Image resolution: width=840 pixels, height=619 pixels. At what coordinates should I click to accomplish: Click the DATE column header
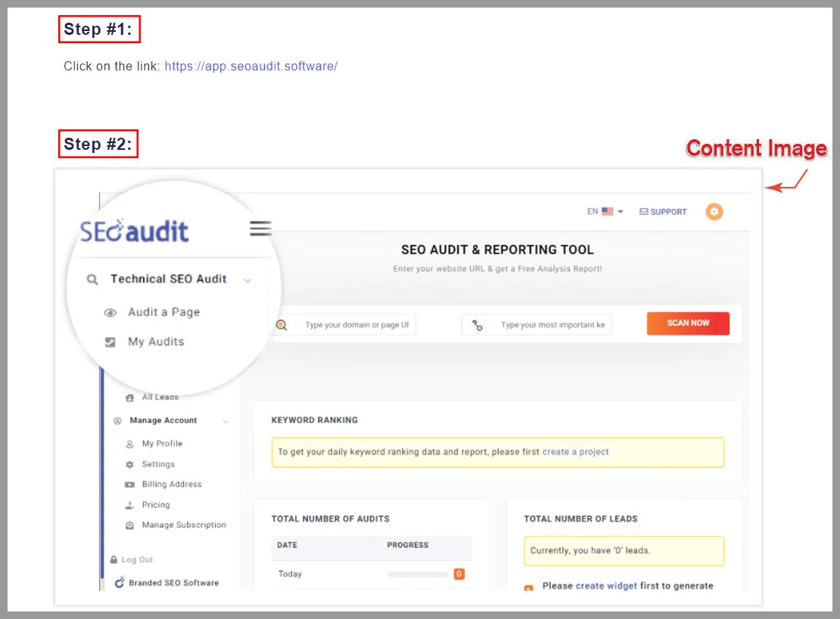coord(287,545)
